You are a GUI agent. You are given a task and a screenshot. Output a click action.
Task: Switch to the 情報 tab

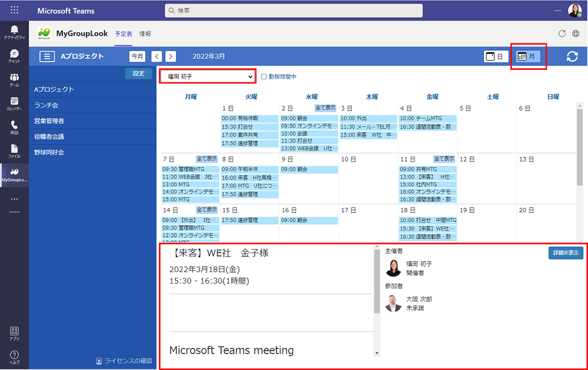(x=145, y=34)
